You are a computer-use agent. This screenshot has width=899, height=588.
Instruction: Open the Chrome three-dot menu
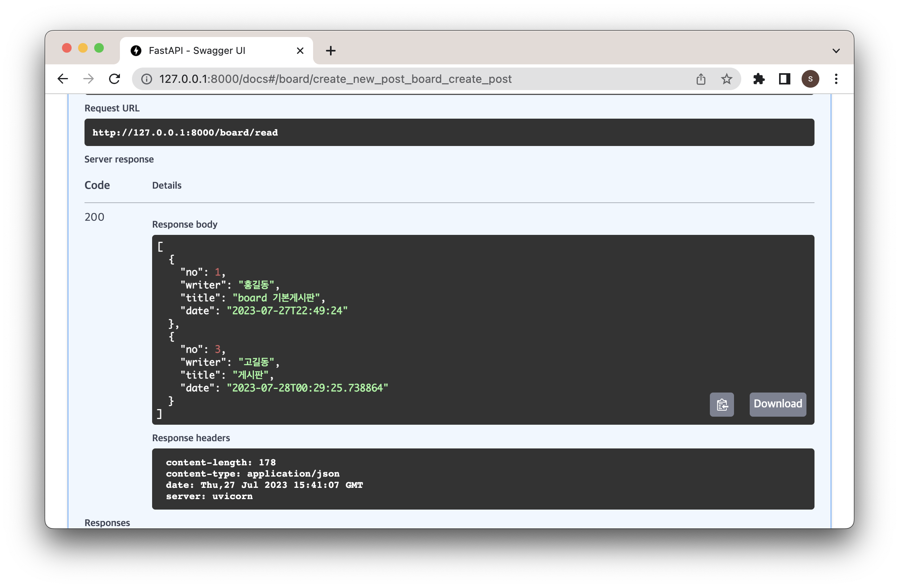[836, 79]
